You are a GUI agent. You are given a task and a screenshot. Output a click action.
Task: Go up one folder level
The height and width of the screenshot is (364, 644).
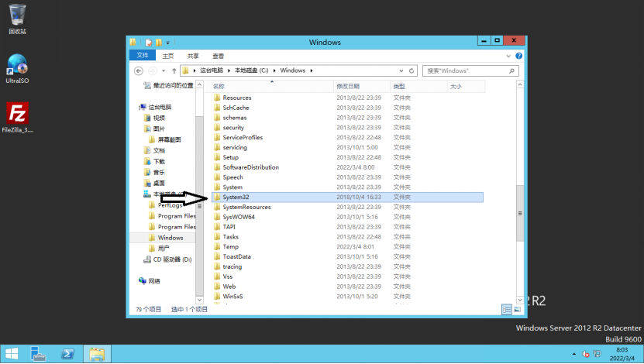click(174, 70)
